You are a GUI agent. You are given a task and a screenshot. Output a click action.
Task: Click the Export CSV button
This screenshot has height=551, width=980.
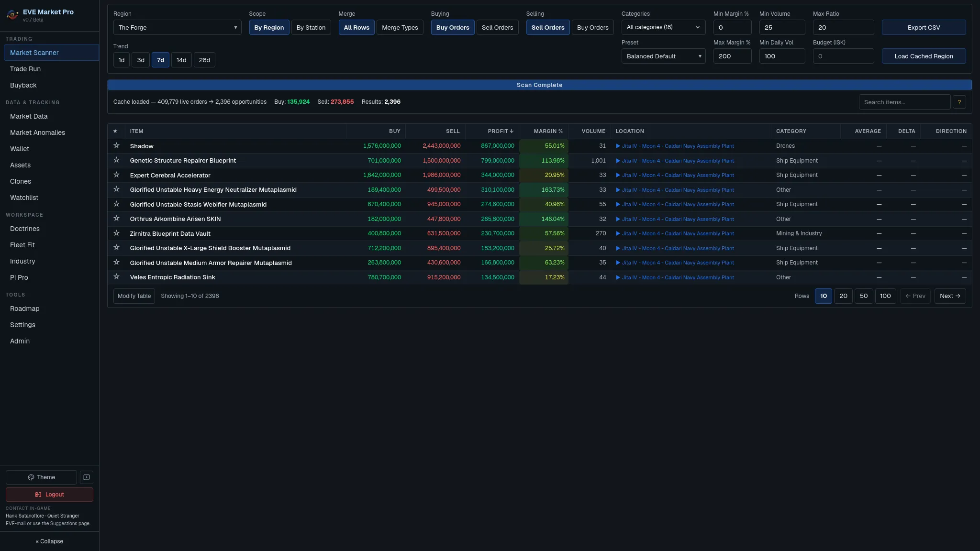pos(924,27)
